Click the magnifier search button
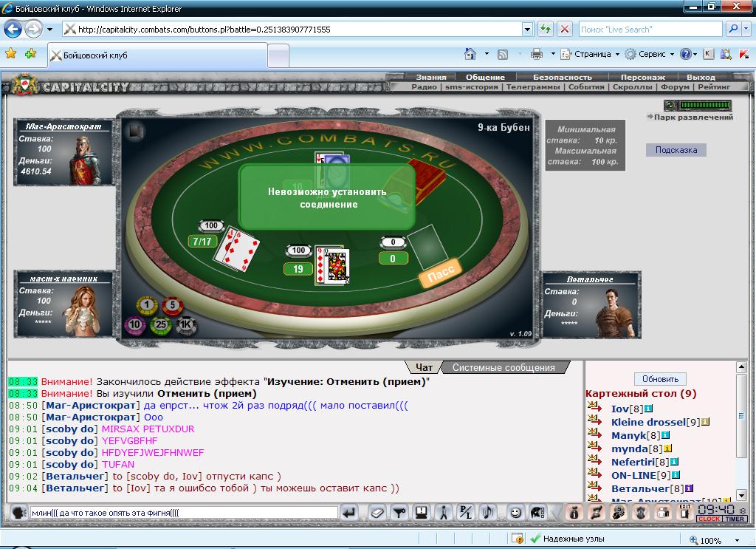The image size is (756, 549). click(733, 30)
